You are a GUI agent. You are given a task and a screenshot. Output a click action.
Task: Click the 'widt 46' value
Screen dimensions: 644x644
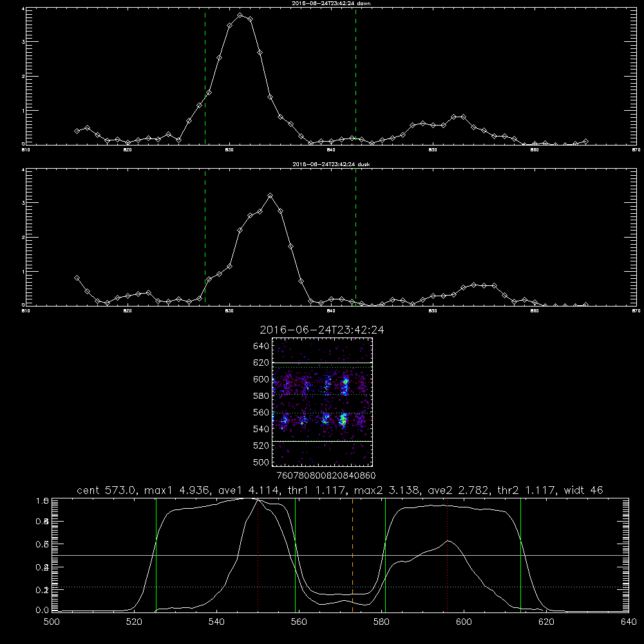tap(583, 490)
